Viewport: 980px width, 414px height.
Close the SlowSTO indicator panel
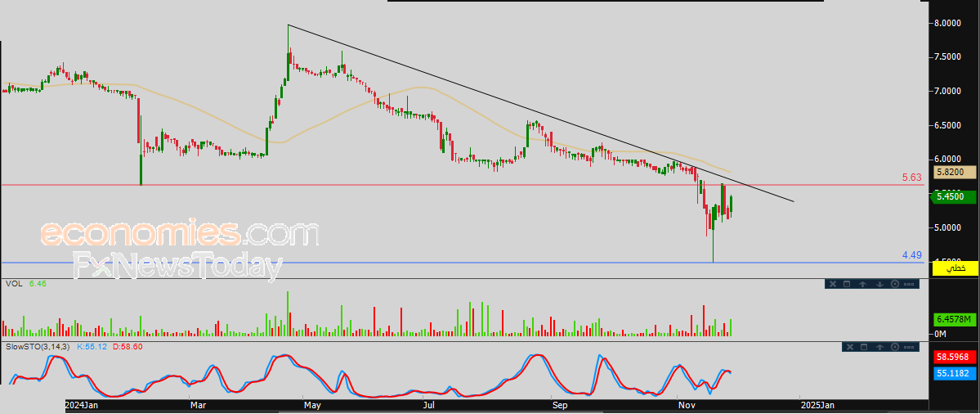coord(850,347)
